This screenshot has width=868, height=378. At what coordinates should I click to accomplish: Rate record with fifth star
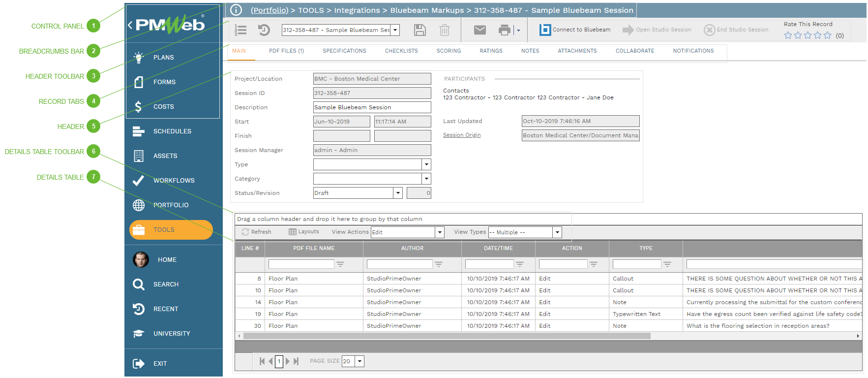point(828,35)
